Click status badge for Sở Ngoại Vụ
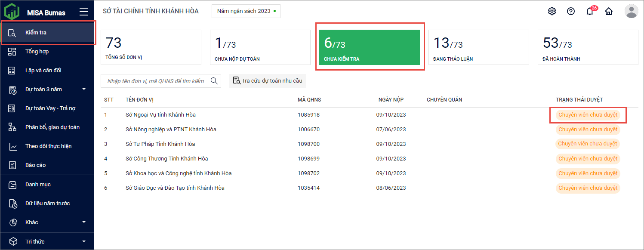 (588, 115)
